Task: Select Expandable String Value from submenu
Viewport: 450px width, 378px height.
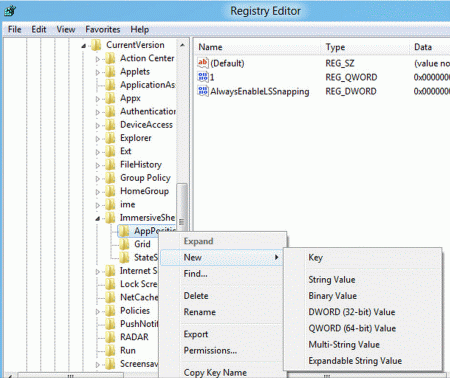Action: tap(363, 361)
